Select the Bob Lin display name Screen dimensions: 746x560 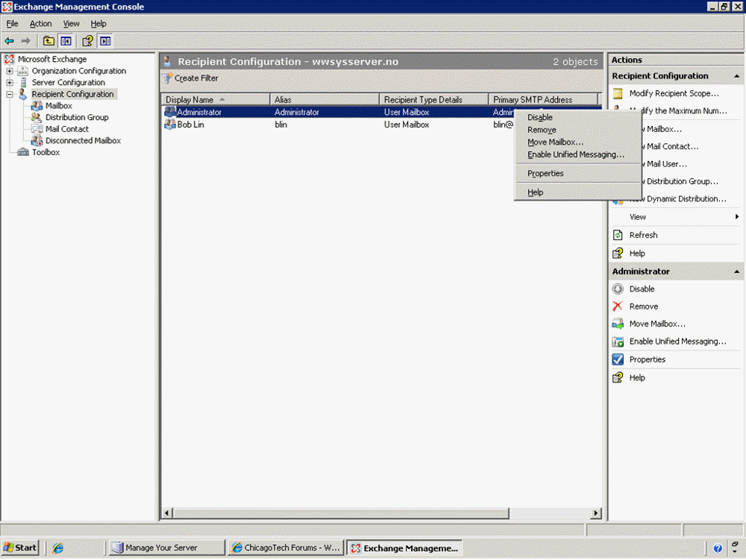click(190, 124)
